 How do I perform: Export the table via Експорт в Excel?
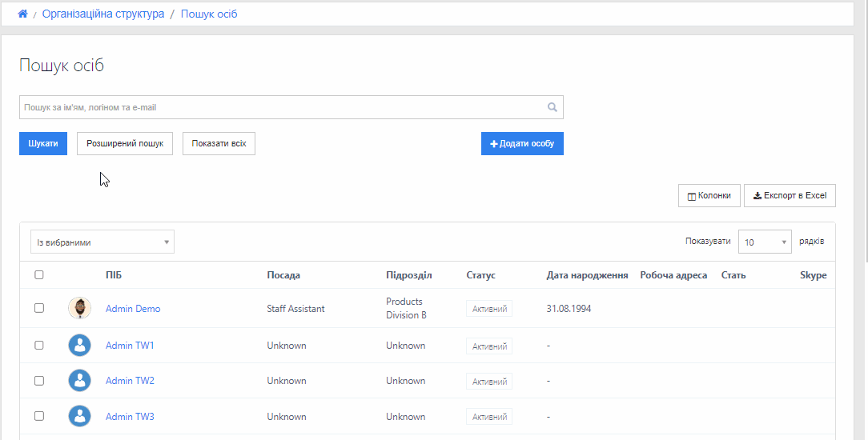click(x=790, y=195)
